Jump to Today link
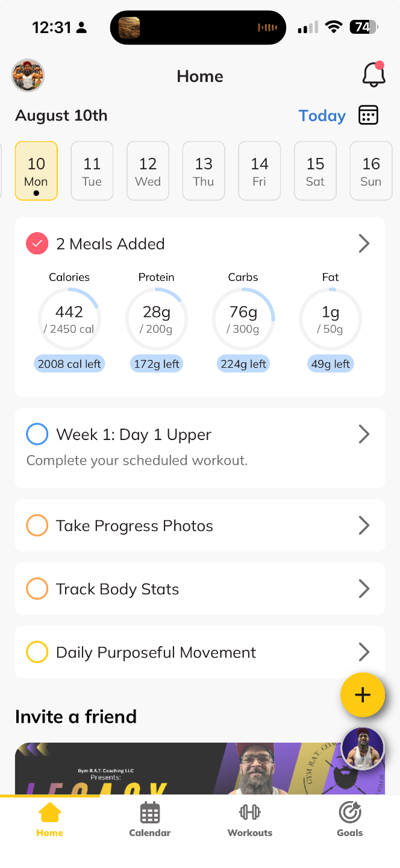This screenshot has width=400, height=868. pos(322,116)
